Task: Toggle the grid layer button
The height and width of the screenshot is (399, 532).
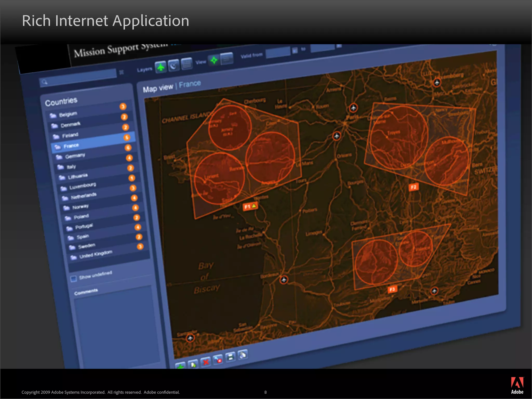Action: [x=187, y=63]
